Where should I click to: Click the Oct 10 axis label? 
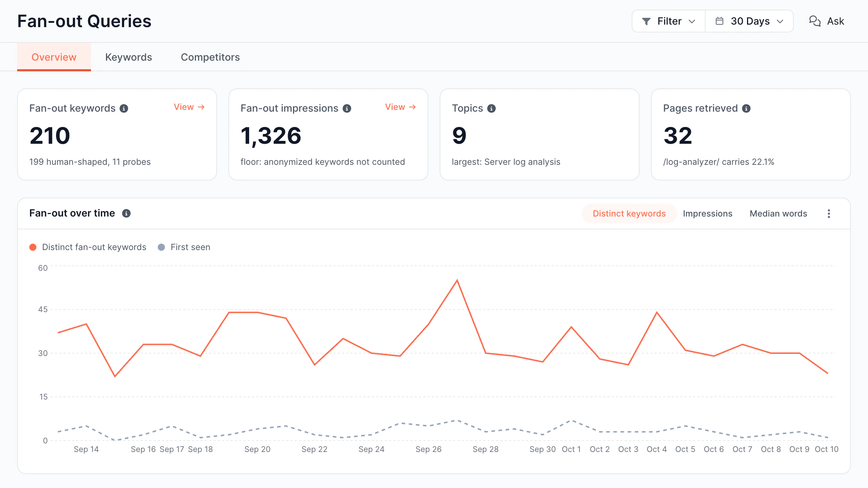(x=827, y=449)
